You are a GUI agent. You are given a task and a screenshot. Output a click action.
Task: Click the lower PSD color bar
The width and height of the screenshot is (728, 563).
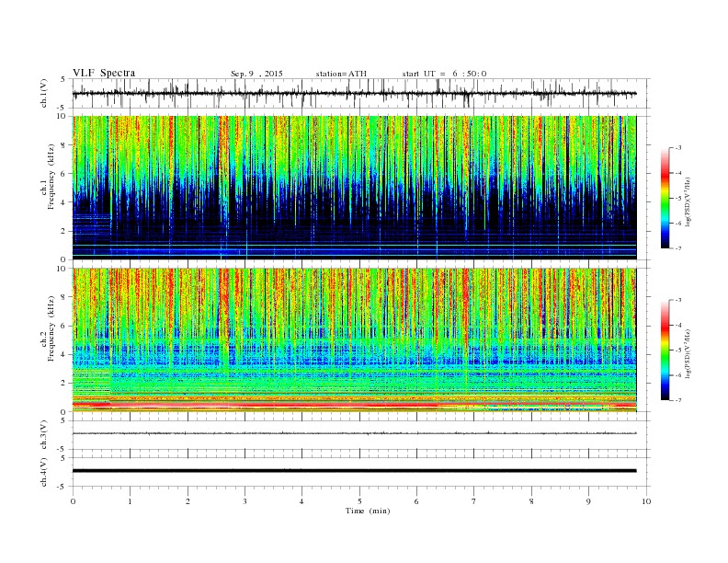coord(665,350)
